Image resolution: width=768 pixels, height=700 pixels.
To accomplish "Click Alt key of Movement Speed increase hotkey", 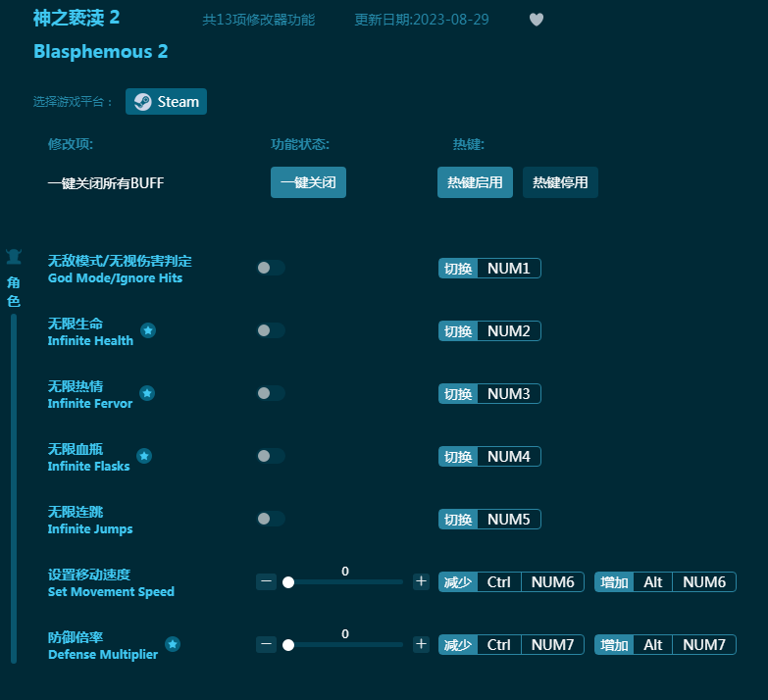I will [x=653, y=582].
